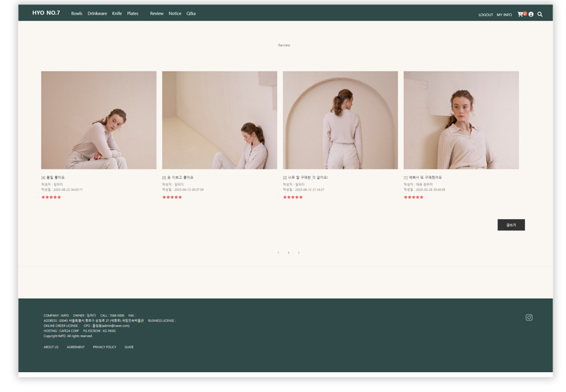566x392 pixels.
Task: Go to previous page arrow in pagination
Action: click(x=279, y=252)
